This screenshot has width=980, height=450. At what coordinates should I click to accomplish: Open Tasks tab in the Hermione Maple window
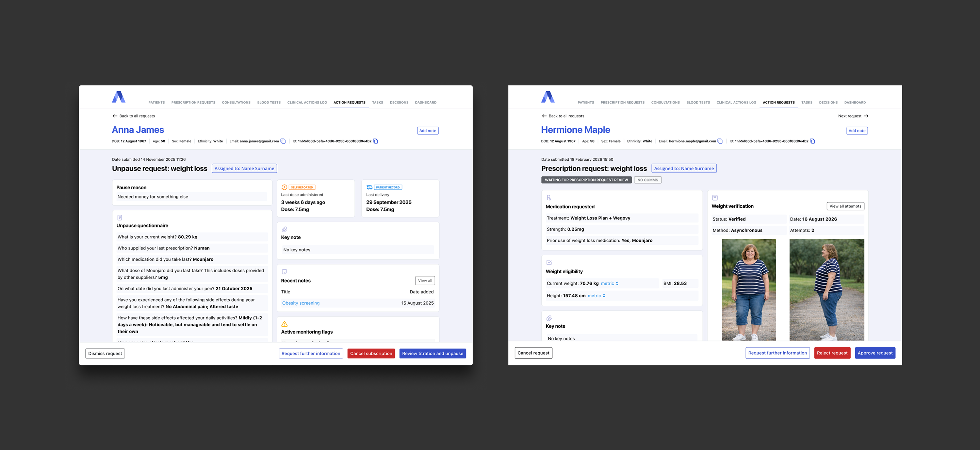(806, 102)
